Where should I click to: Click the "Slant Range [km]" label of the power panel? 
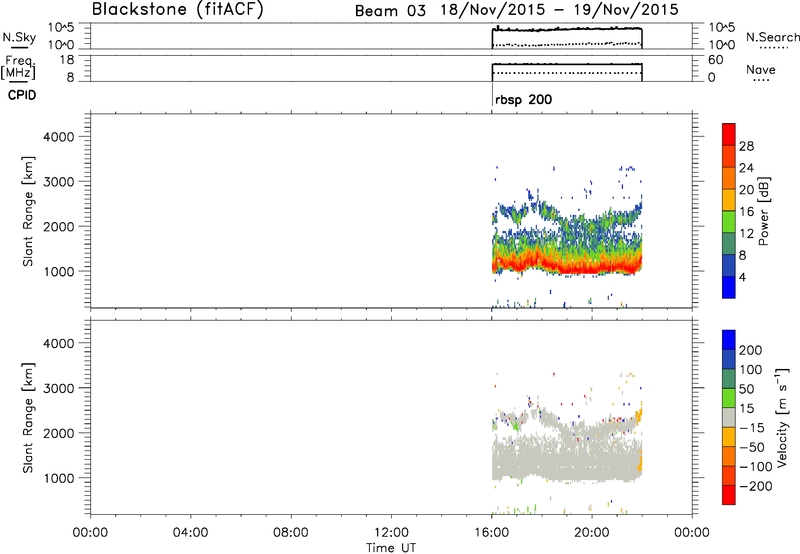point(28,211)
